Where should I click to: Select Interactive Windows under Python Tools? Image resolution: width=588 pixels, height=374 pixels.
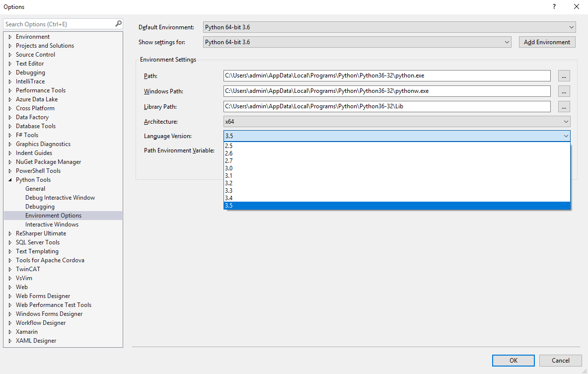tap(52, 224)
